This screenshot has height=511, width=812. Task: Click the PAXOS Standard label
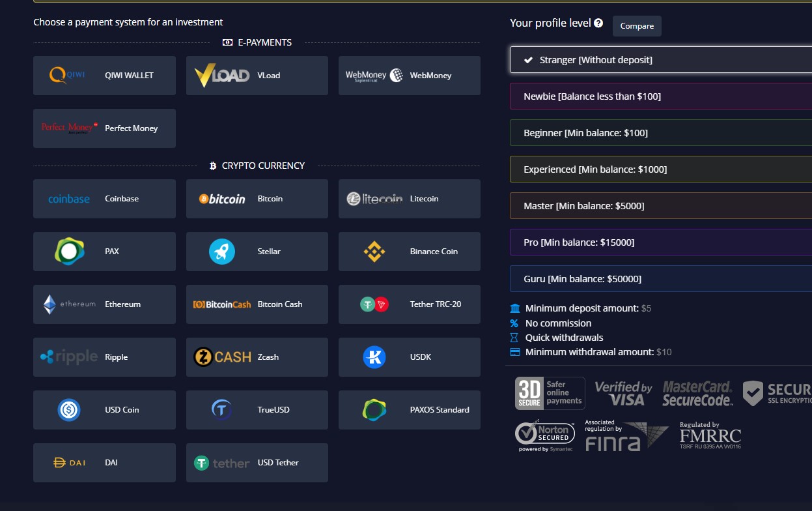pos(440,410)
